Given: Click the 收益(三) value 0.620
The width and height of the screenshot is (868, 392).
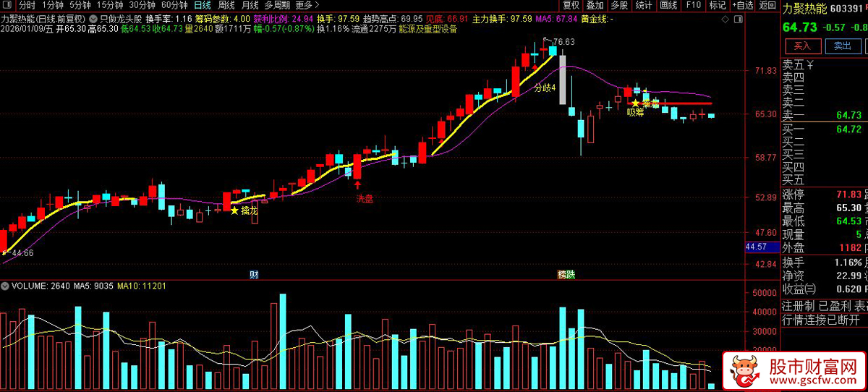Looking at the screenshot, I should tap(848, 289).
